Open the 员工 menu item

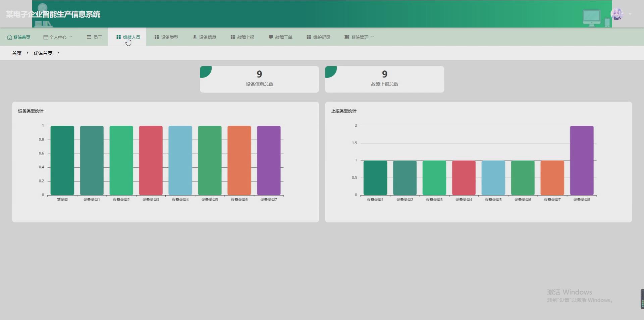pos(94,37)
